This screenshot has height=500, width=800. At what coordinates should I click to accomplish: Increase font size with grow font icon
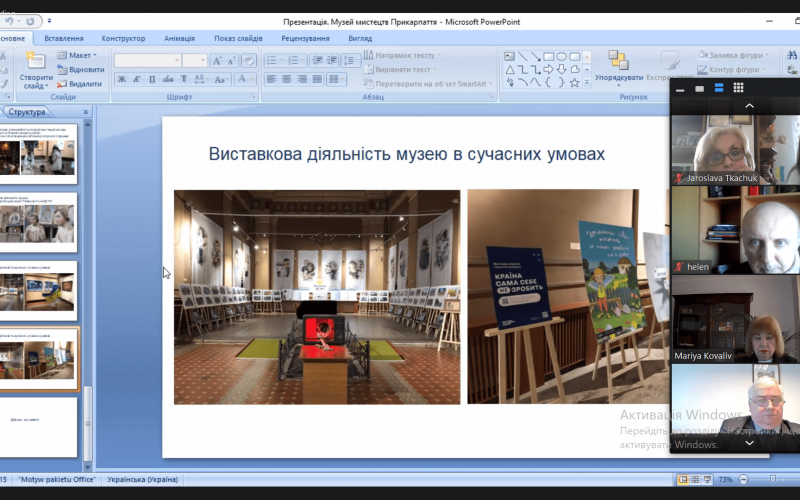(x=216, y=61)
